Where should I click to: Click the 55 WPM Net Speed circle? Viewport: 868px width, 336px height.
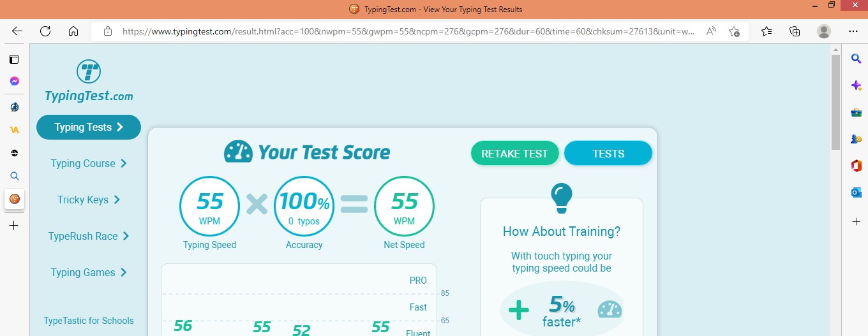(x=404, y=207)
